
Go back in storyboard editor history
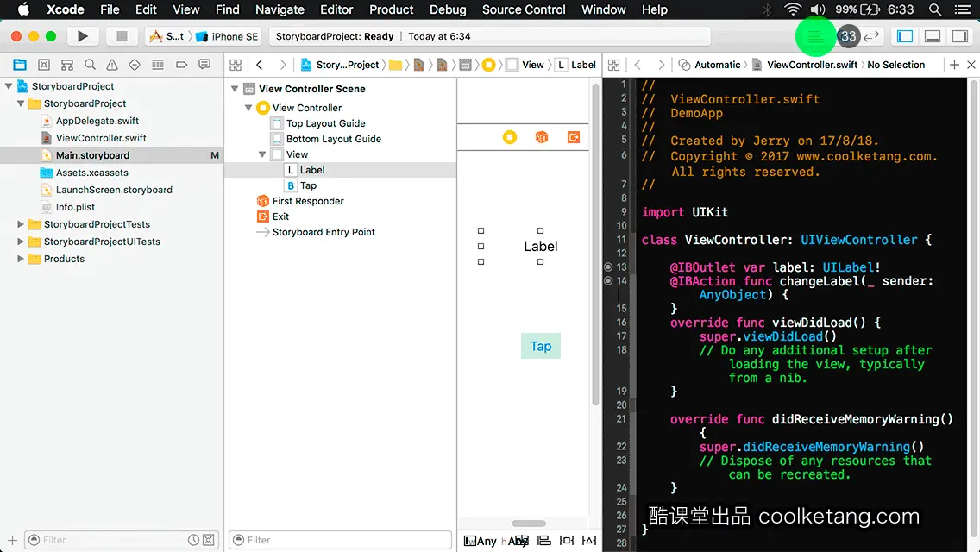coord(260,65)
